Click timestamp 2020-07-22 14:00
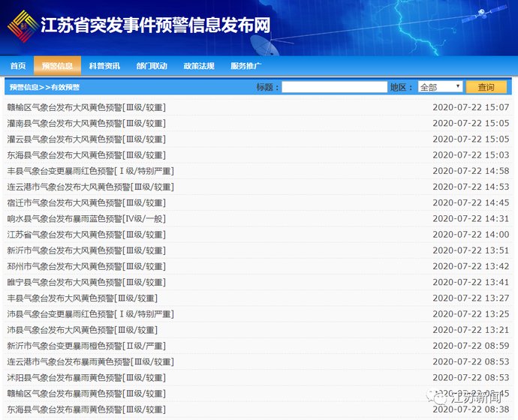This screenshot has width=518, height=420. 471,234
